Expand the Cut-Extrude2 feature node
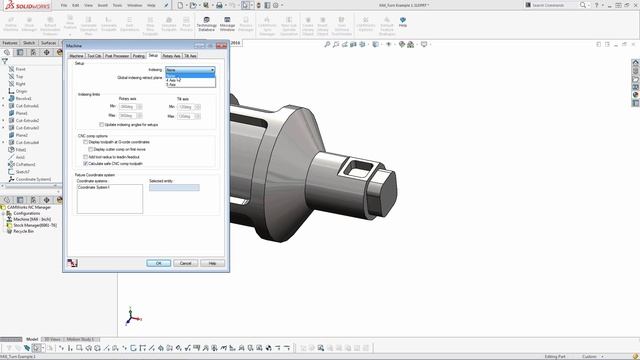The height and width of the screenshot is (360, 640). tap(4, 120)
